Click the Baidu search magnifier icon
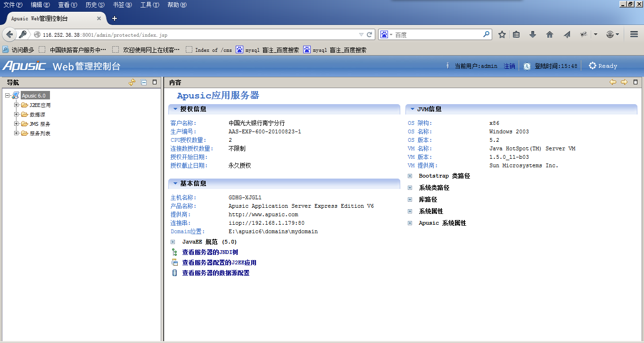This screenshot has width=644, height=343. pos(486,34)
